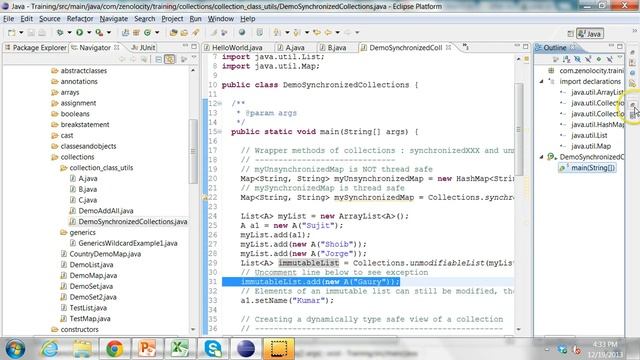Screen dimensions: 640x360
Task: Click the green Run button
Action: [80, 33]
